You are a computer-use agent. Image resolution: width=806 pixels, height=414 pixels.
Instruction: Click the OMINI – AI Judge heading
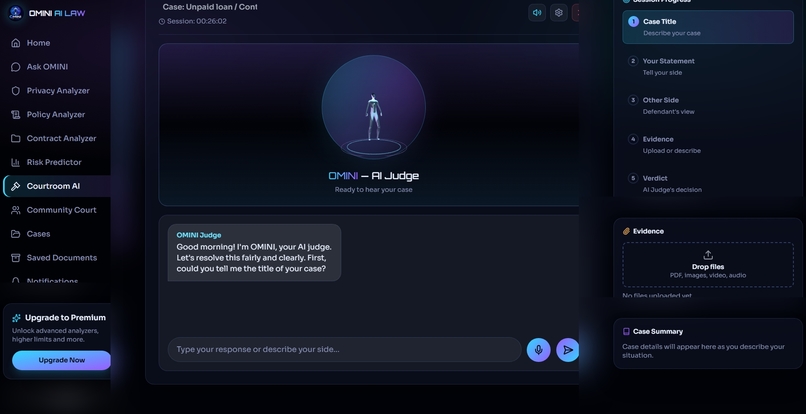coord(374,176)
